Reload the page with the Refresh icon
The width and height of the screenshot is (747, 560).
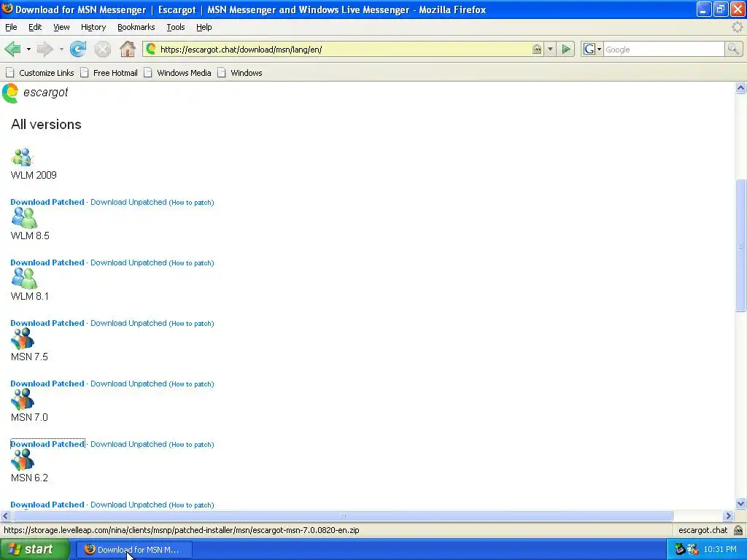(77, 49)
